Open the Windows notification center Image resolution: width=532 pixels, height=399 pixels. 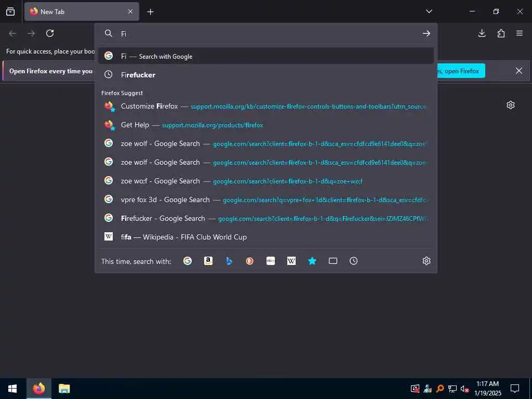(515, 389)
